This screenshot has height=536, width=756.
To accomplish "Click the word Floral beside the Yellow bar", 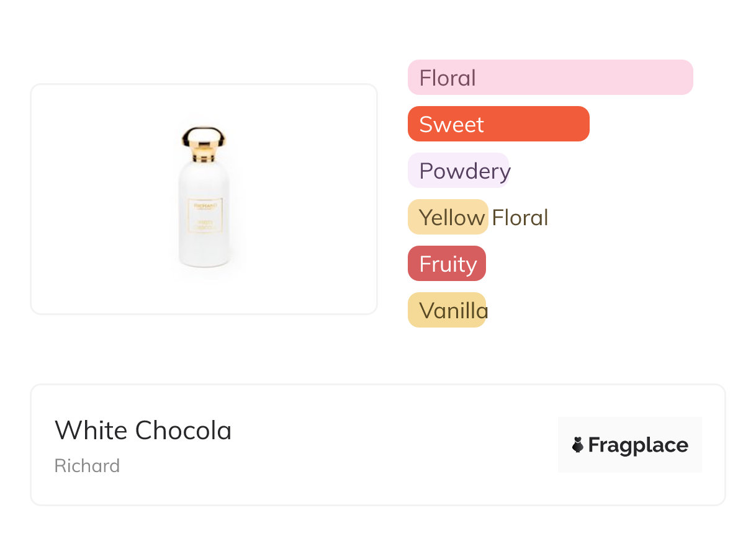I will coord(520,218).
